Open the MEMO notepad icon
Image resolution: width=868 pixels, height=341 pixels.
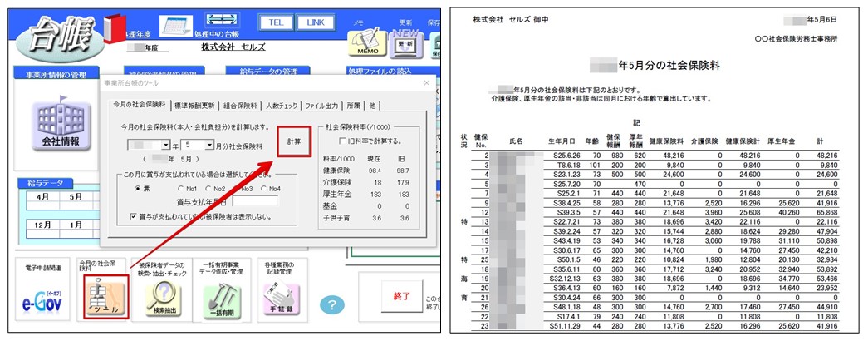pos(367,43)
